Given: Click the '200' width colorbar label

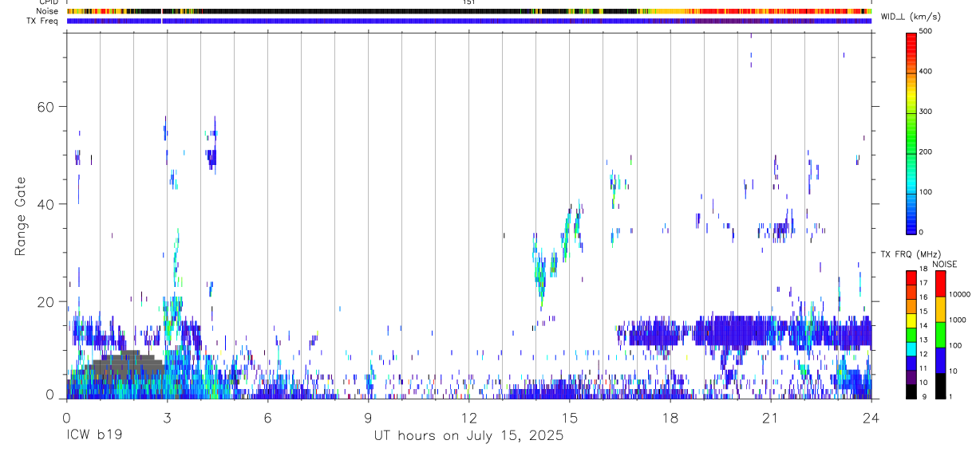Looking at the screenshot, I should (x=926, y=151).
